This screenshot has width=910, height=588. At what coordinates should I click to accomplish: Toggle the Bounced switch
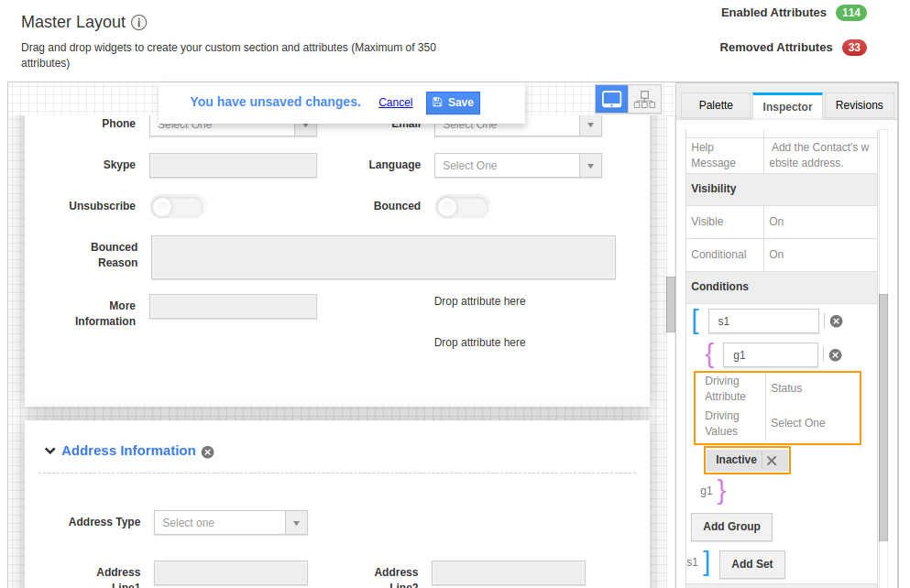[463, 207]
